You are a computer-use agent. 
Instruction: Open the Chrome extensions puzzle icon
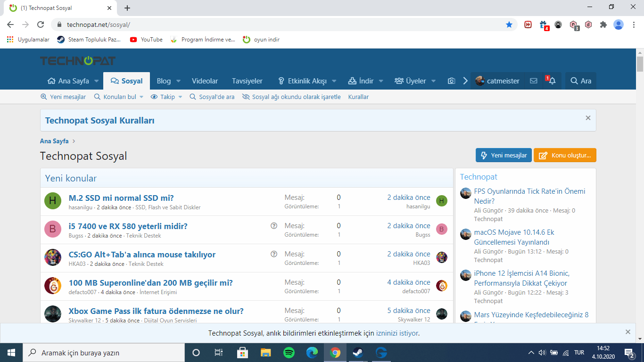click(603, 25)
